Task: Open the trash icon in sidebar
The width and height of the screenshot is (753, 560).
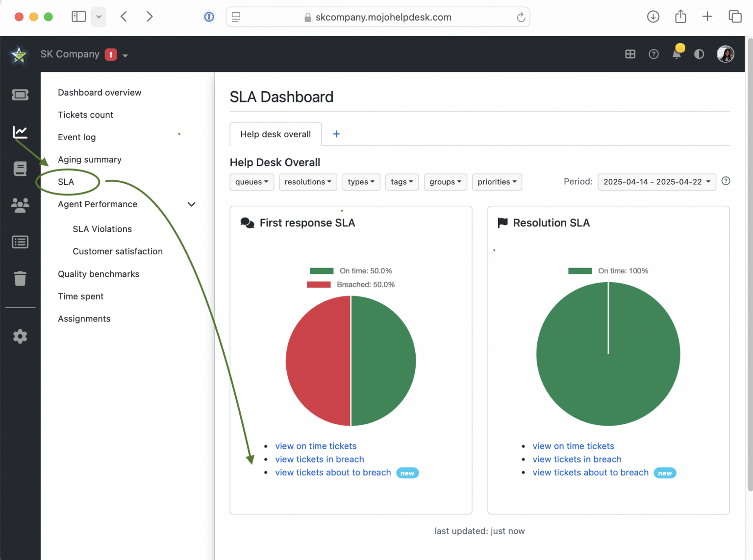Action: click(20, 278)
